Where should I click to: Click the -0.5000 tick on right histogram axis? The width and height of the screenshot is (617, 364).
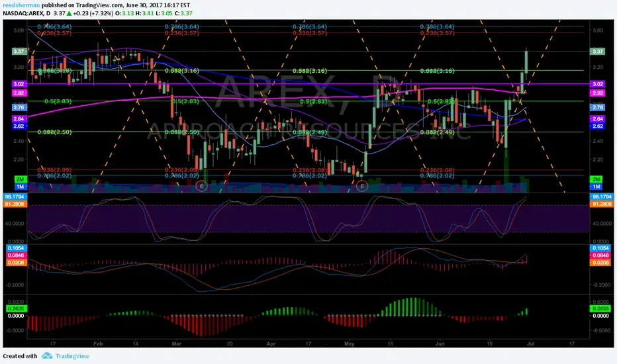tap(601, 330)
